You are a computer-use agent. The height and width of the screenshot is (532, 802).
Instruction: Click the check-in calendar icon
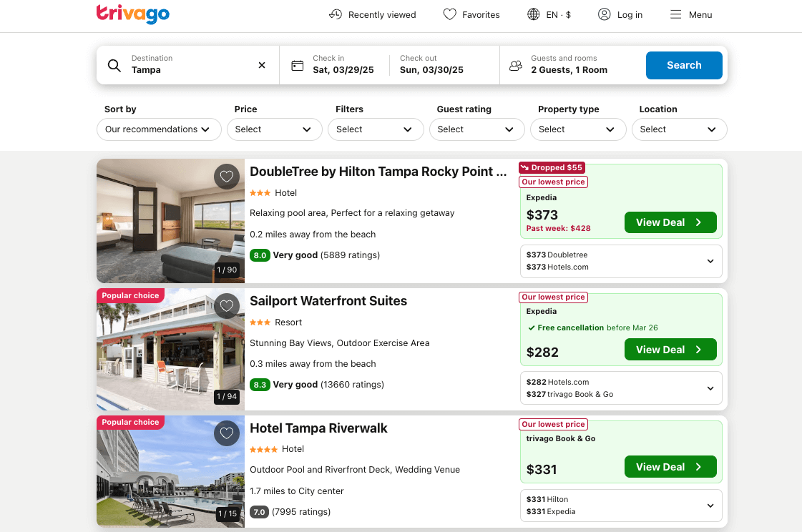297,65
